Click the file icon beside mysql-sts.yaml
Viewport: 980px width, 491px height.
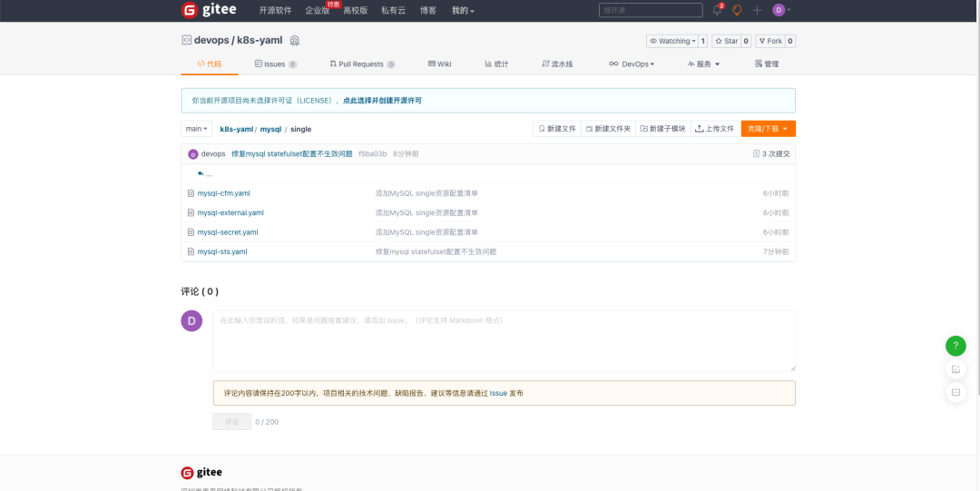point(191,251)
